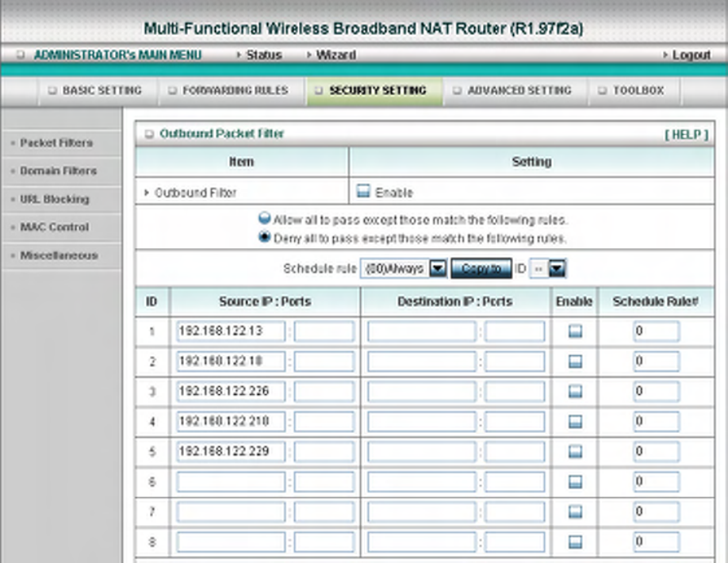Viewport: 728px width, 563px height.
Task: Toggle Enable checkbox for rule 8
Action: point(575,542)
